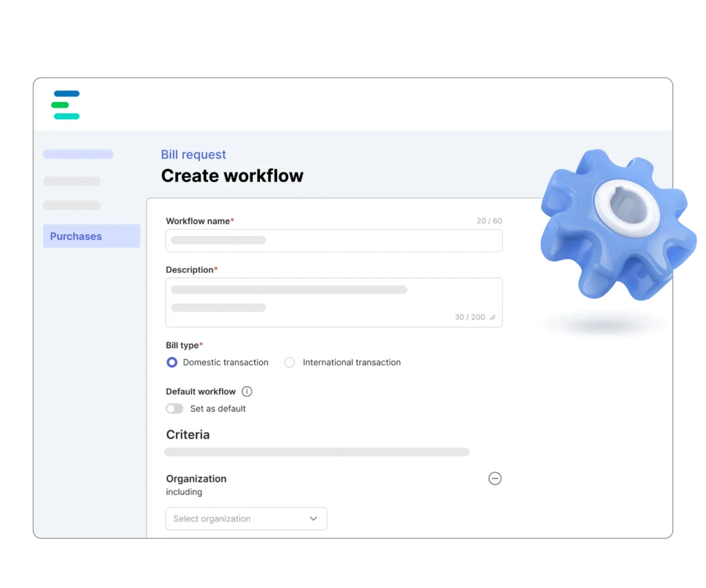This screenshot has height=588, width=706.
Task: Click the Criteria section heading
Action: click(188, 434)
